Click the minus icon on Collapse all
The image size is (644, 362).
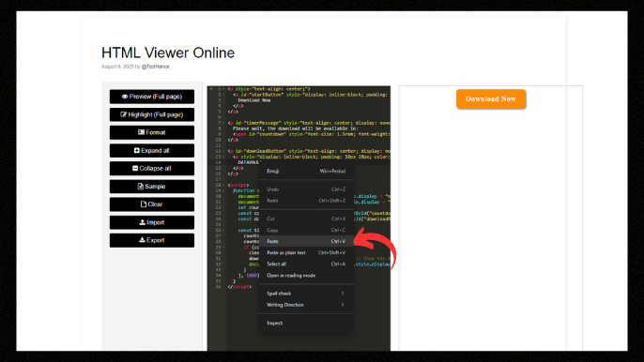point(135,168)
